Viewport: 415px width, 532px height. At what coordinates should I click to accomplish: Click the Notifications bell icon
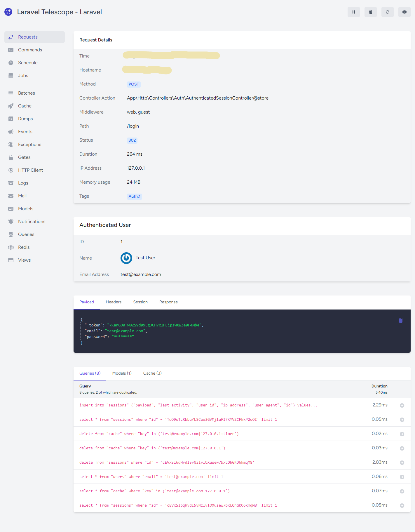(11, 222)
